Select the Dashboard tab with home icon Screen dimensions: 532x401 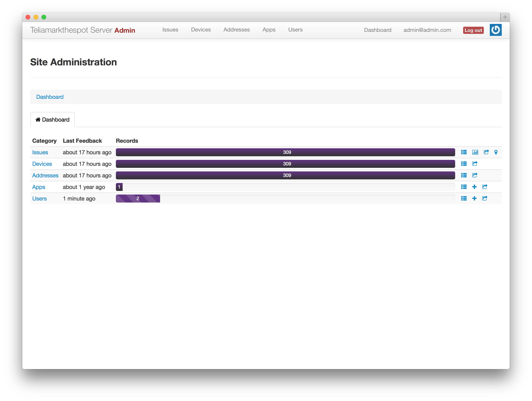click(x=52, y=120)
